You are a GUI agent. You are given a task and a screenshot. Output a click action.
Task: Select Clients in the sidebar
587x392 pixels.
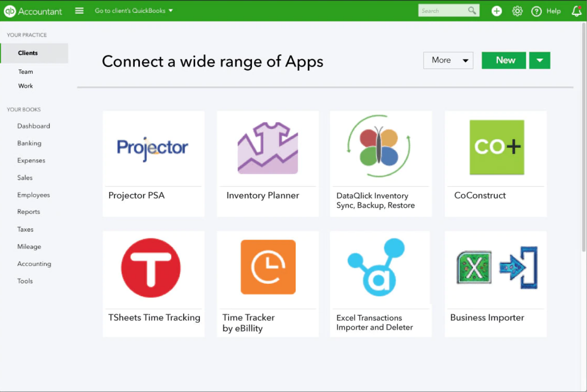pyautogui.click(x=28, y=53)
